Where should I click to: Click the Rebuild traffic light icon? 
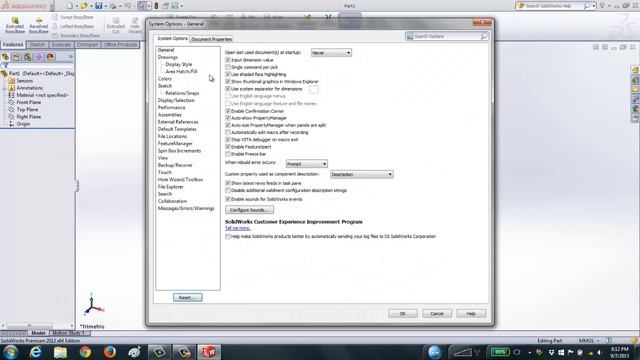pyautogui.click(x=156, y=6)
